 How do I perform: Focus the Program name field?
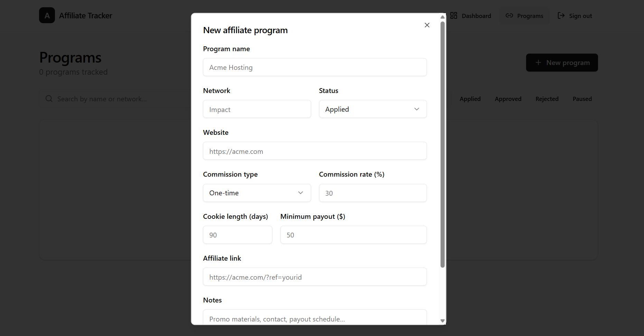315,67
